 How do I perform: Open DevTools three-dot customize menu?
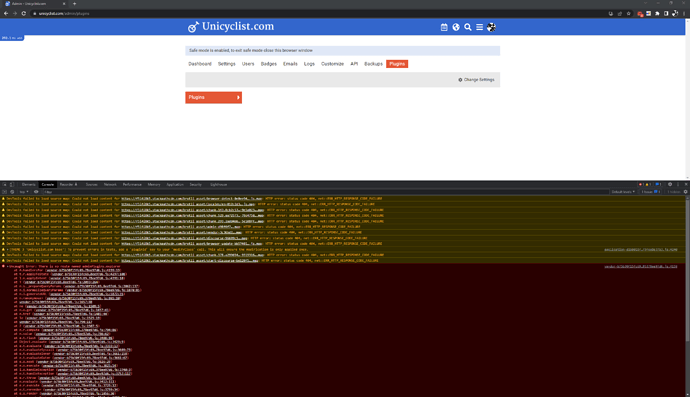[678, 185]
